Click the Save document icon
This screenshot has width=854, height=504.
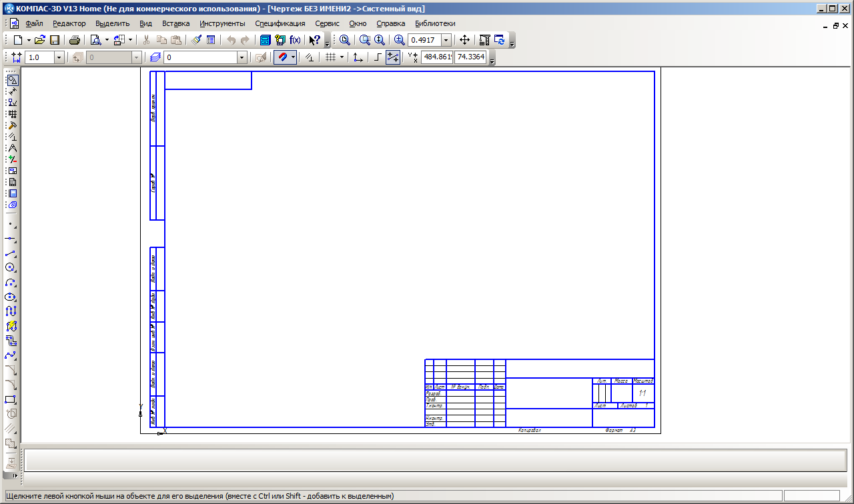click(x=55, y=40)
